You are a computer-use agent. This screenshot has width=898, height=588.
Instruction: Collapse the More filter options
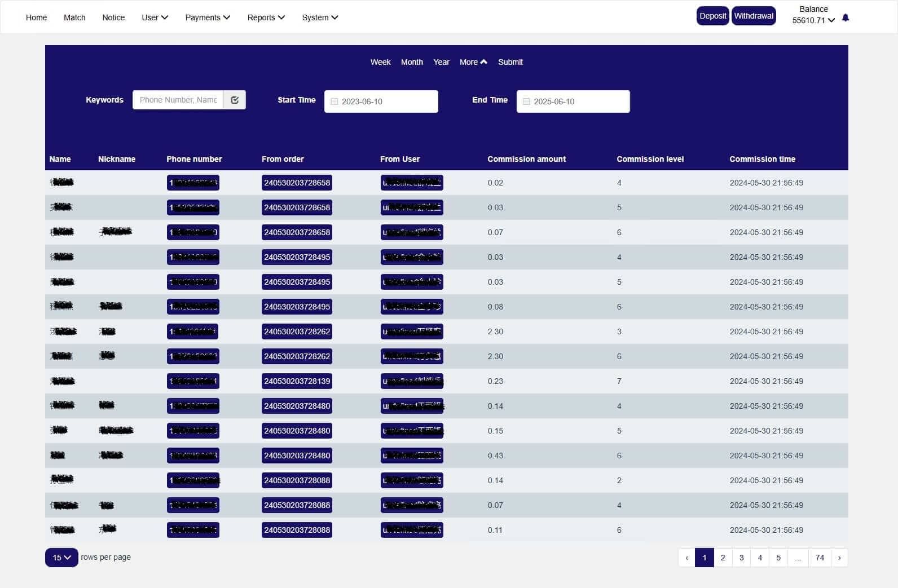473,62
